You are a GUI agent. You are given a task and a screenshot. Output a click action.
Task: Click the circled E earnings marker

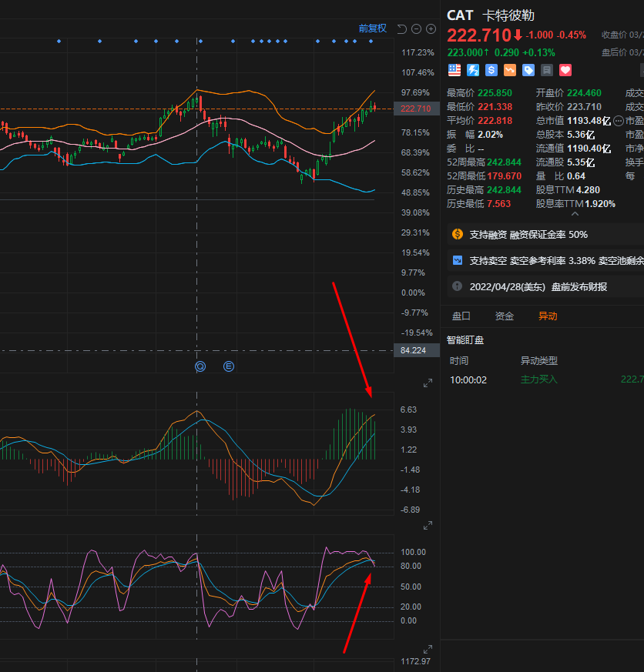(229, 366)
